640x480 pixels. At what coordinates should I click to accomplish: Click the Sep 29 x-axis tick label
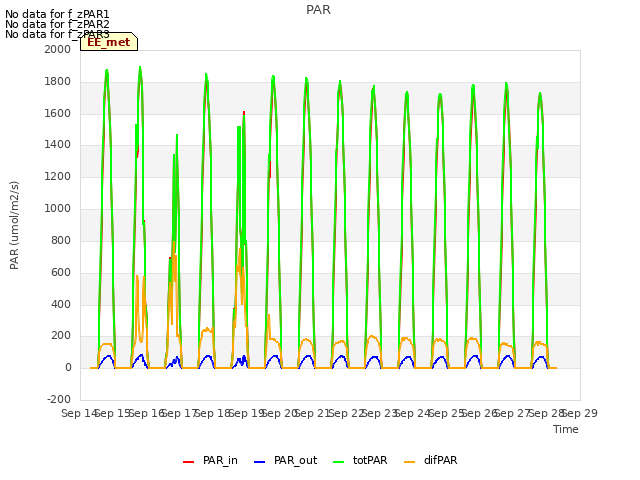[580, 413]
